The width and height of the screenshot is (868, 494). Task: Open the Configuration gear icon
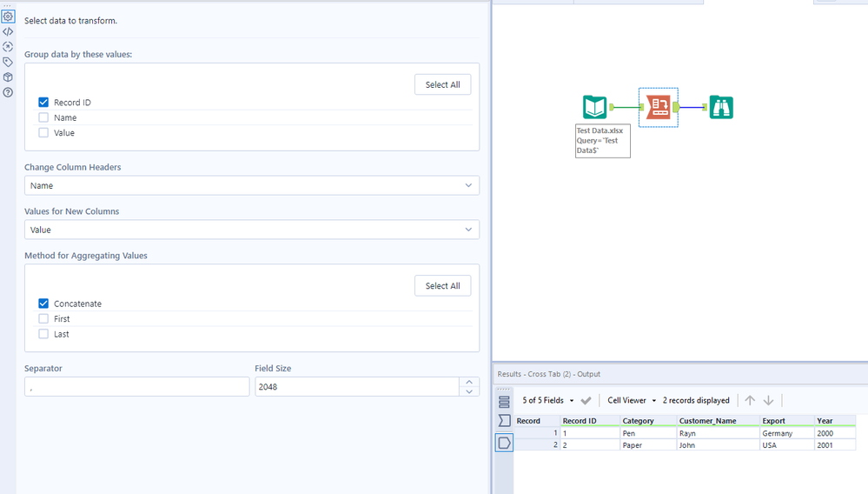point(8,17)
